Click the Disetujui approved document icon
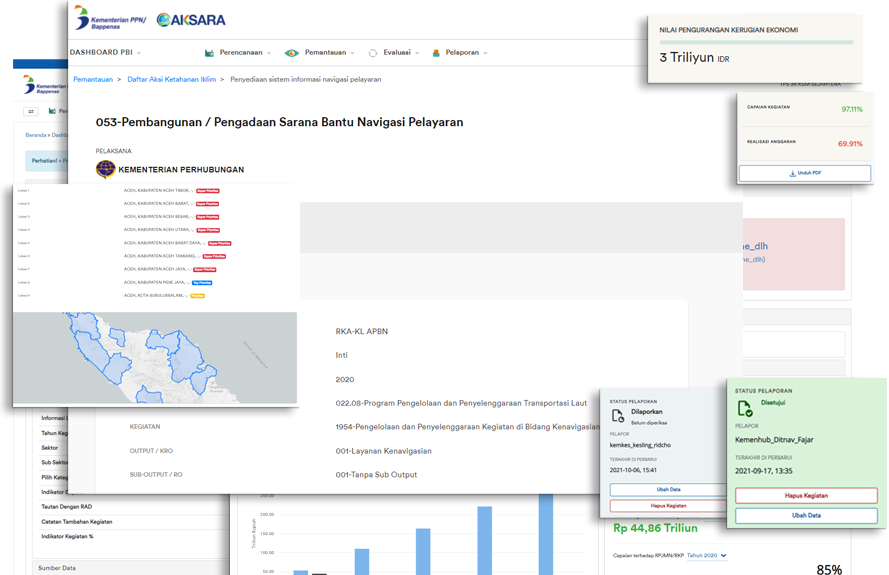Image resolution: width=889 pixels, height=575 pixels. coord(745,409)
